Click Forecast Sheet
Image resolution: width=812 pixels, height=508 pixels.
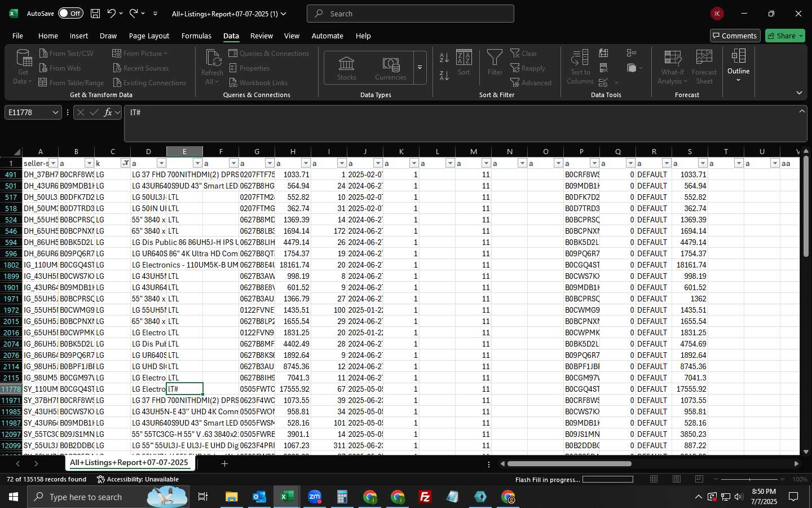704,67
